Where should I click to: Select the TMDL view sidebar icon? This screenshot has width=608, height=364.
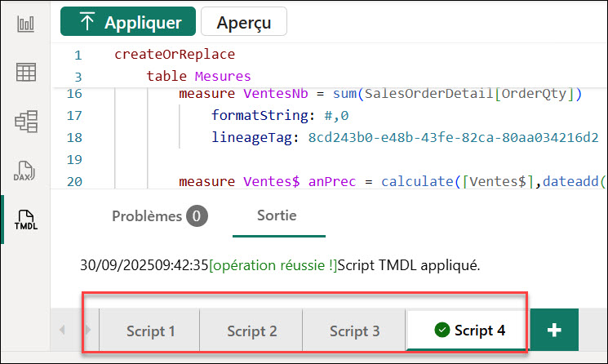pos(26,219)
